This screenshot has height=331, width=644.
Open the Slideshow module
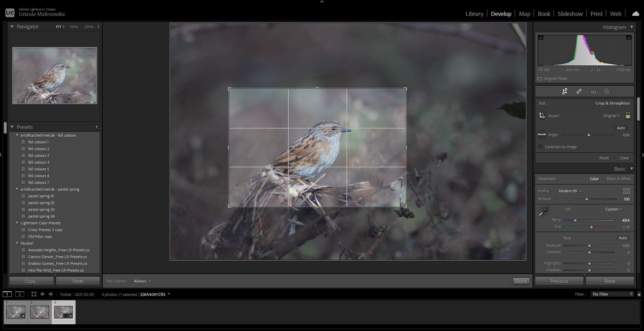570,14
